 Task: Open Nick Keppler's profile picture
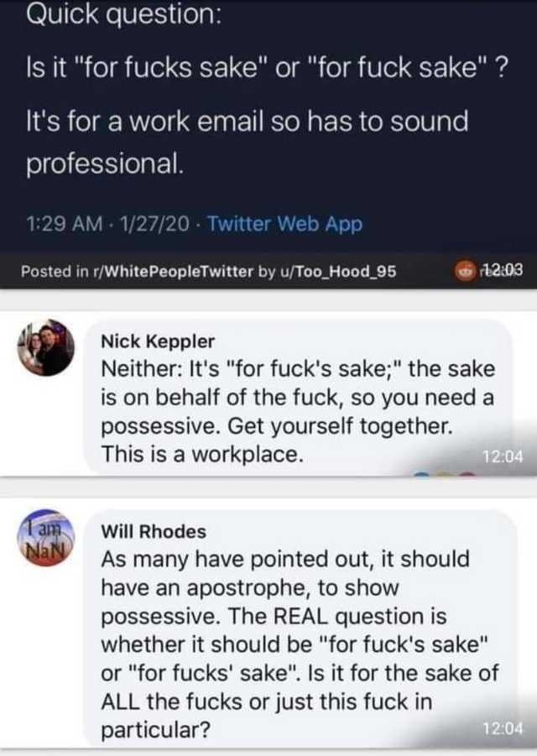(x=46, y=347)
